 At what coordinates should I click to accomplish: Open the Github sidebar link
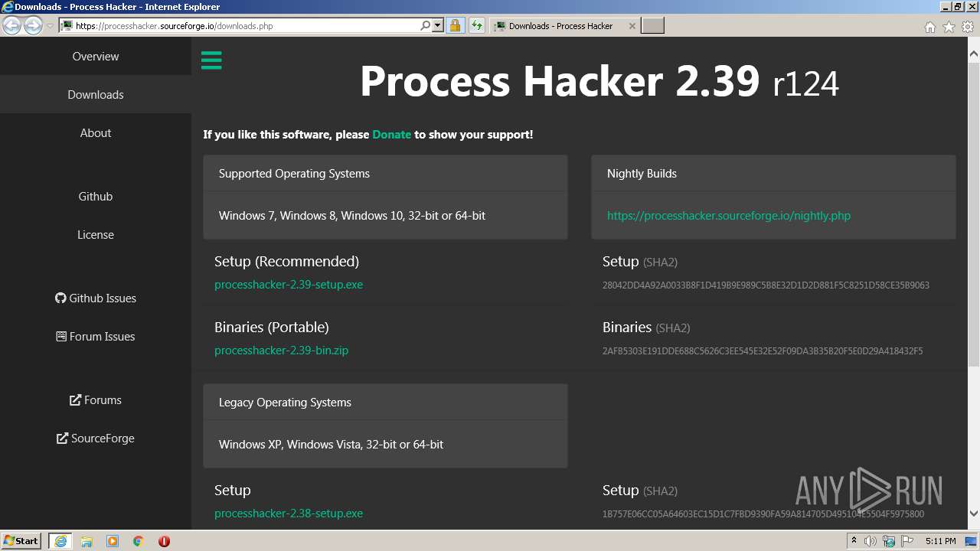96,196
